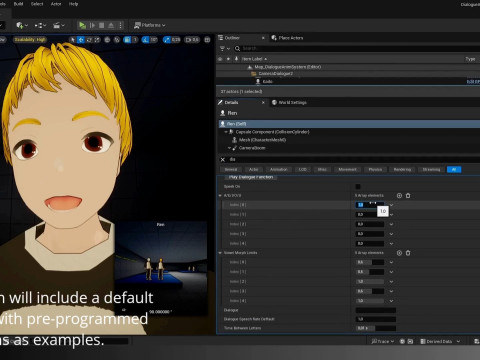The height and width of the screenshot is (360, 480).
Task: Close the Outliner tab
Action: point(263,38)
